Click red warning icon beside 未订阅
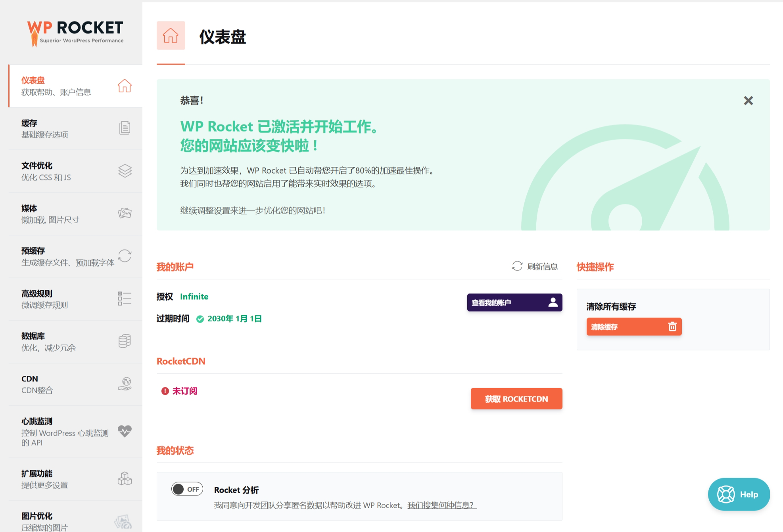Viewport: 783px width, 532px height. tap(165, 391)
